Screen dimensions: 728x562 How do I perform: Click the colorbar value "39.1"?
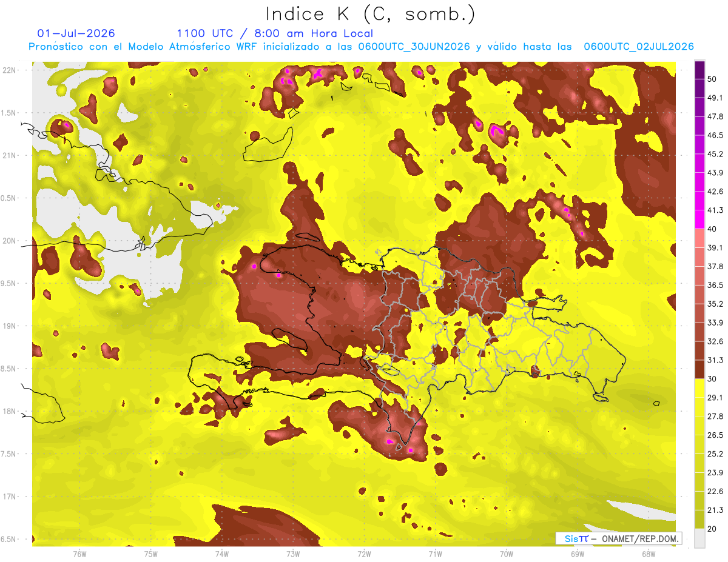pyautogui.click(x=715, y=247)
